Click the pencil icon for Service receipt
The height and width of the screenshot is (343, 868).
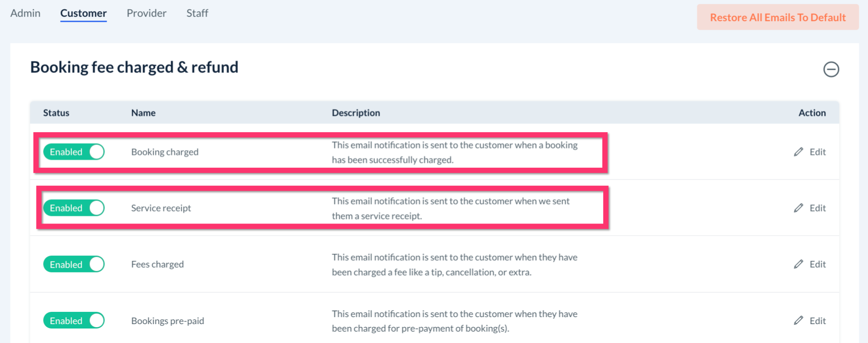pos(798,208)
